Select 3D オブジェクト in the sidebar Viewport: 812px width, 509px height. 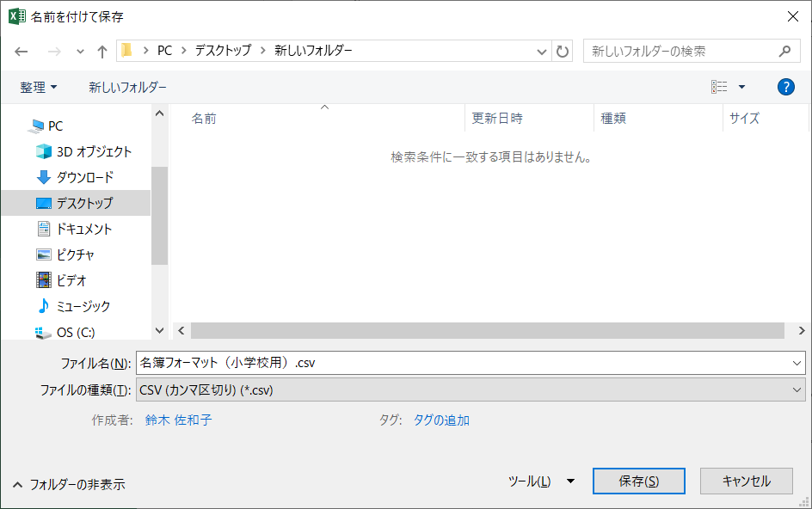[94, 151]
